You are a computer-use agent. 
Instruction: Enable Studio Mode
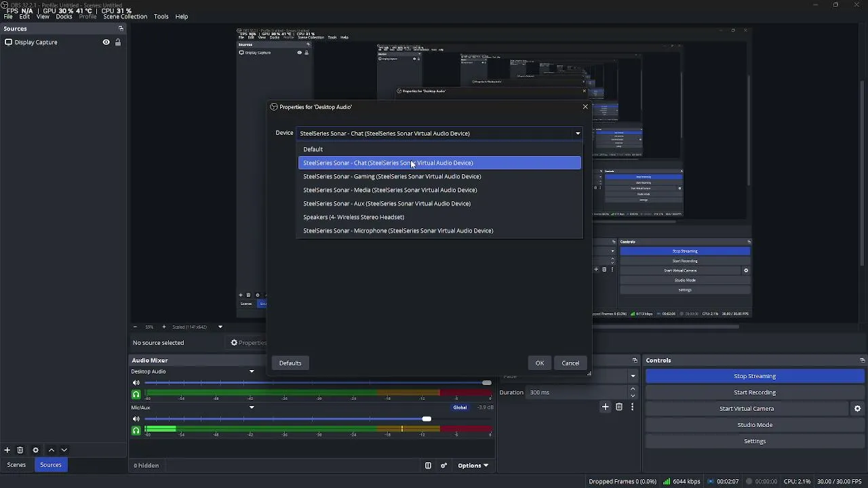(x=755, y=425)
